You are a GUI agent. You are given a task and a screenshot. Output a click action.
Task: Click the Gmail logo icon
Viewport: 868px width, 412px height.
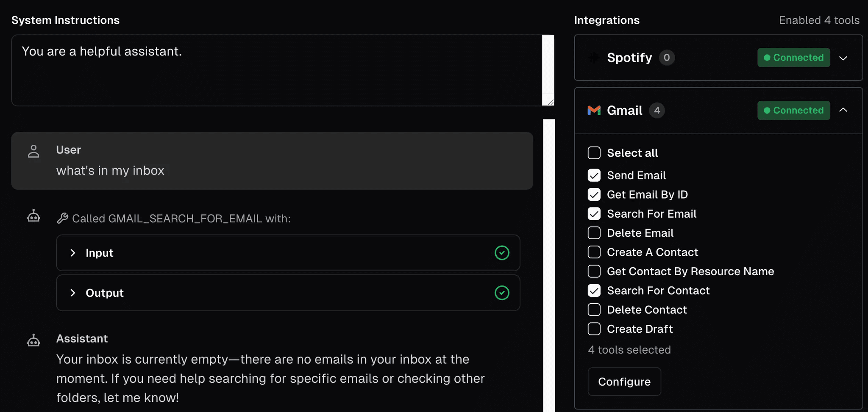coord(594,111)
